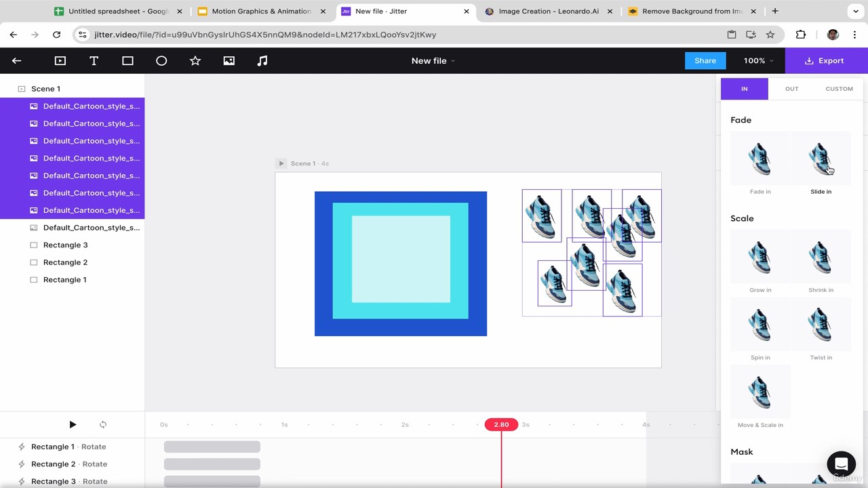Click the Rectangle 2 Rotate timeline bar
The width and height of the screenshot is (868, 488).
(212, 464)
